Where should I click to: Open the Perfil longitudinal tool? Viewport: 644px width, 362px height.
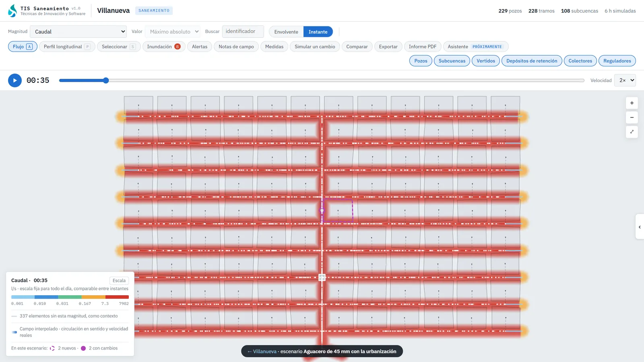67,47
